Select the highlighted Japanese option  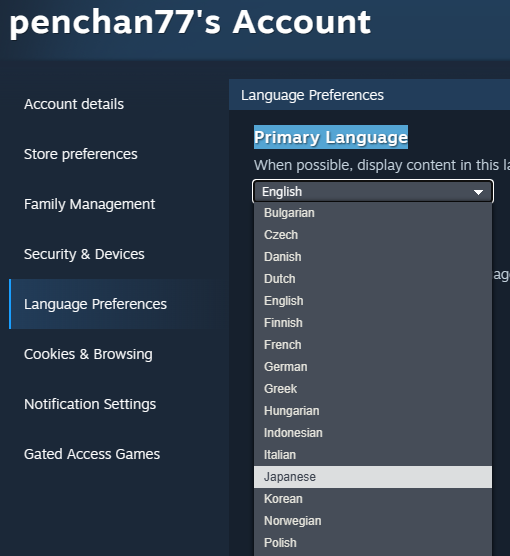coord(373,477)
